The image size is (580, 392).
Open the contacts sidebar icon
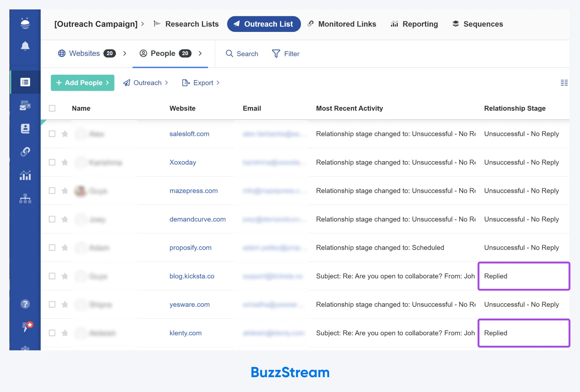25,129
